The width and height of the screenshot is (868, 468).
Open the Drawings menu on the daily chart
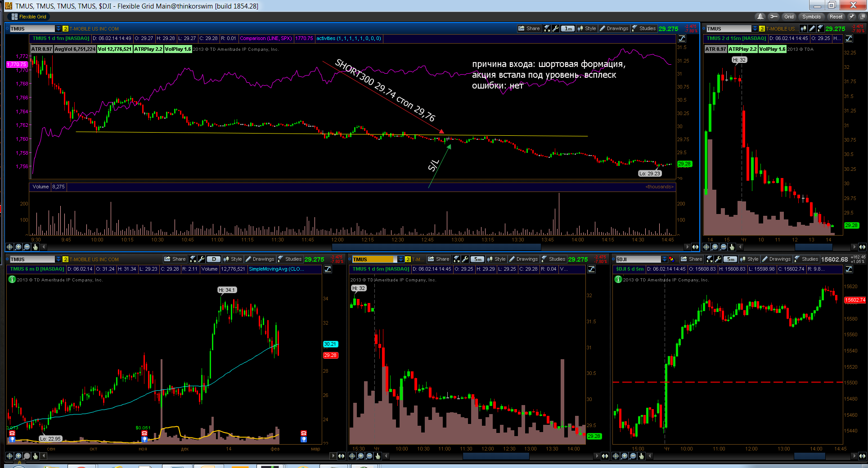coord(260,259)
